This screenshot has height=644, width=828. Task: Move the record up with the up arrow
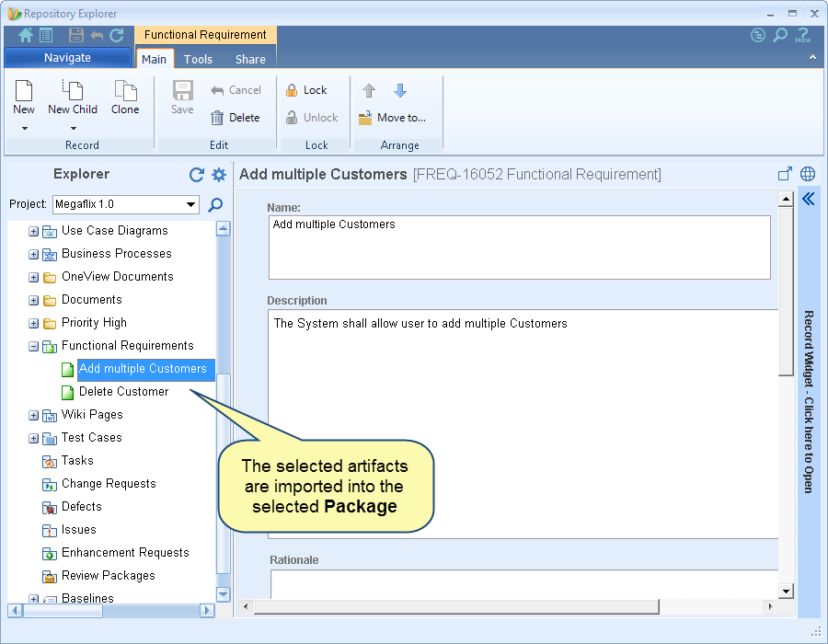(x=369, y=91)
